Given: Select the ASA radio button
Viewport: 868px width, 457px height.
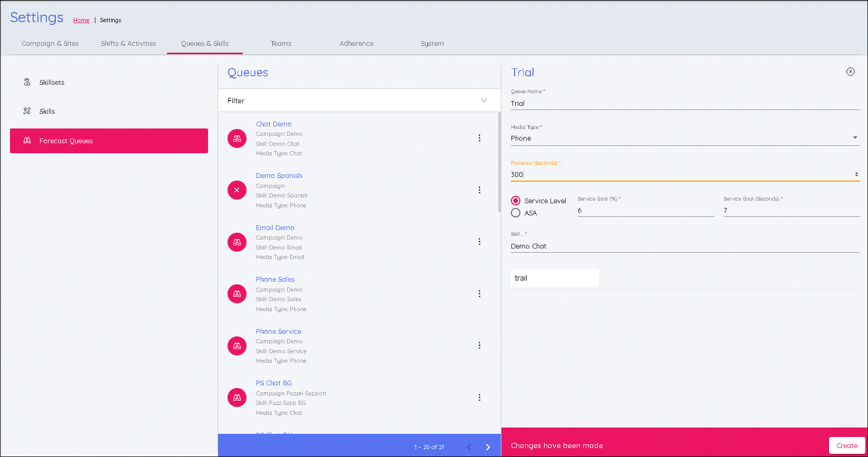Looking at the screenshot, I should click(x=516, y=213).
